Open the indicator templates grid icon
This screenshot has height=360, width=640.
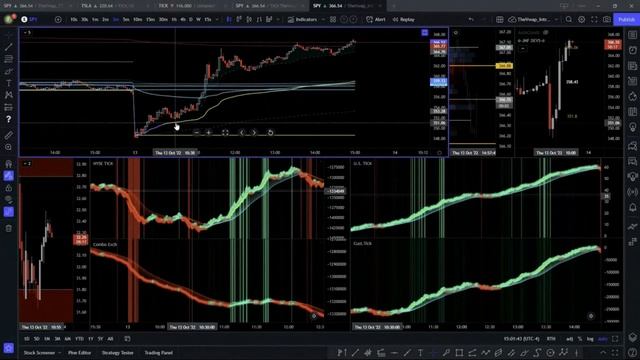click(333, 20)
